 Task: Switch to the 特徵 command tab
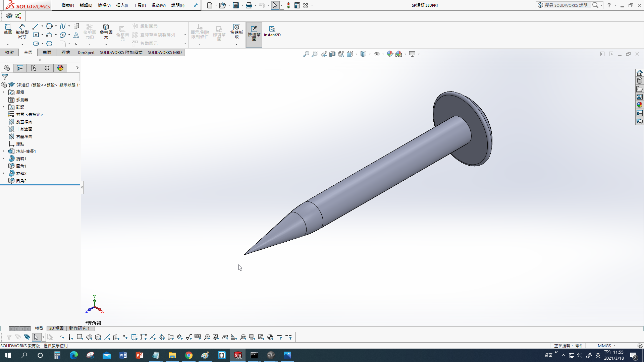(9, 53)
